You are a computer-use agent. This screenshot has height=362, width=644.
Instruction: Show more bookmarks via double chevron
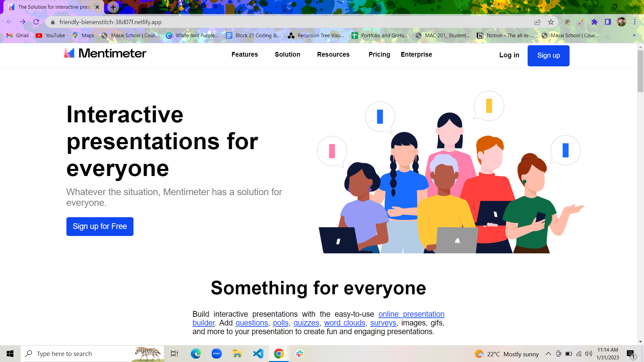click(x=634, y=36)
